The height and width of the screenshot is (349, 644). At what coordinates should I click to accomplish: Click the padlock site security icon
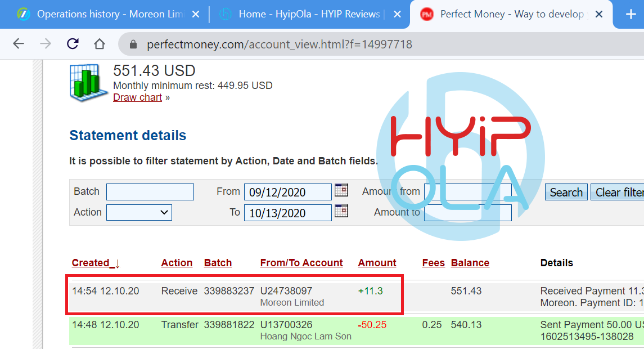click(x=133, y=44)
